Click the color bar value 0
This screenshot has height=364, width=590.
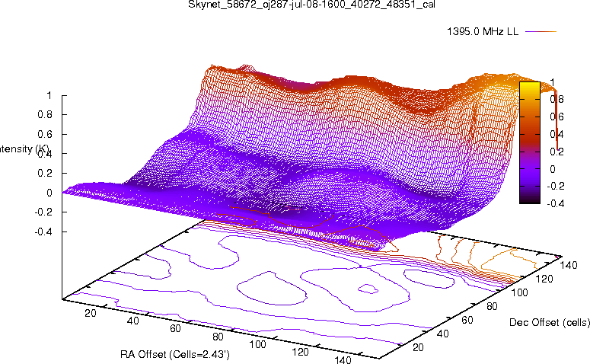[553, 169]
